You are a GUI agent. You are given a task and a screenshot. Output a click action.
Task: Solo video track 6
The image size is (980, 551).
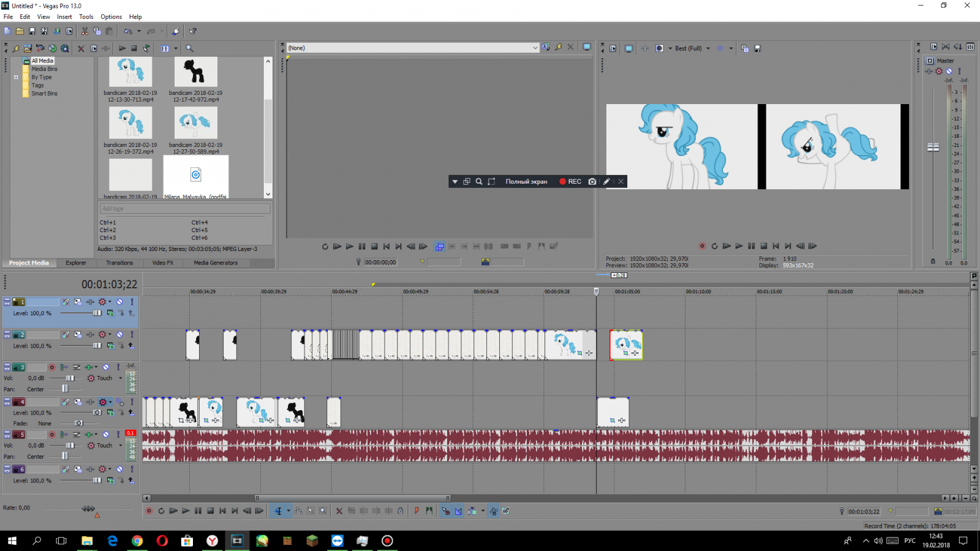coord(132,470)
